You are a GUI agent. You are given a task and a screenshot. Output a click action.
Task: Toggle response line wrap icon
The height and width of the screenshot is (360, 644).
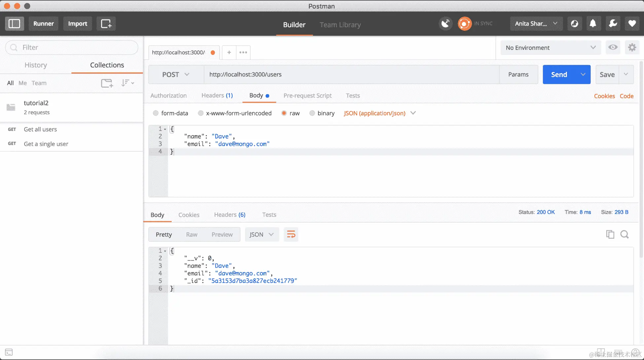291,234
